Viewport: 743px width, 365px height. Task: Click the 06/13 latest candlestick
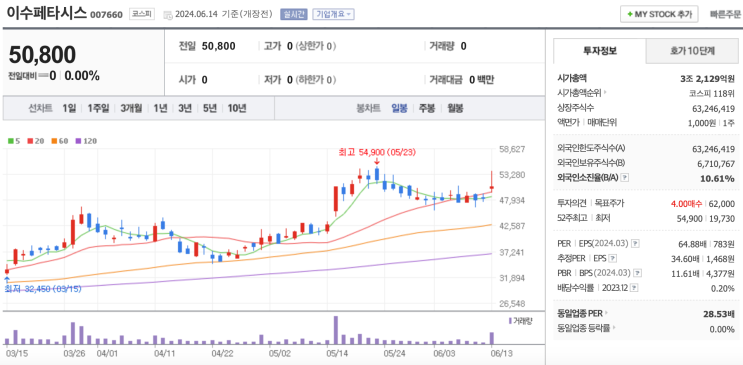(492, 182)
